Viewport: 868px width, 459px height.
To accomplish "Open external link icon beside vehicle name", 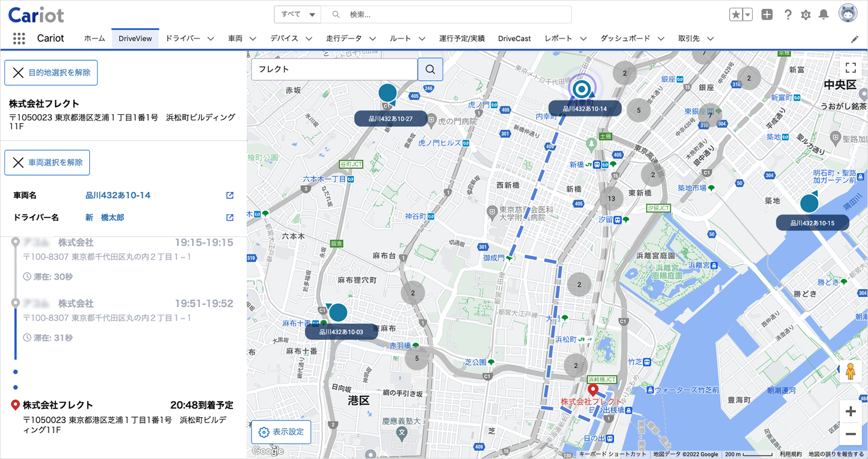I will [230, 195].
